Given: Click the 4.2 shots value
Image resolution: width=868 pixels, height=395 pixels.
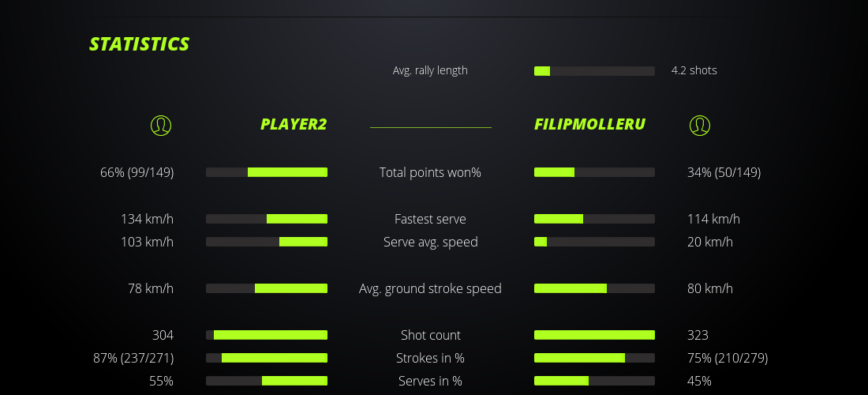Looking at the screenshot, I should 694,70.
